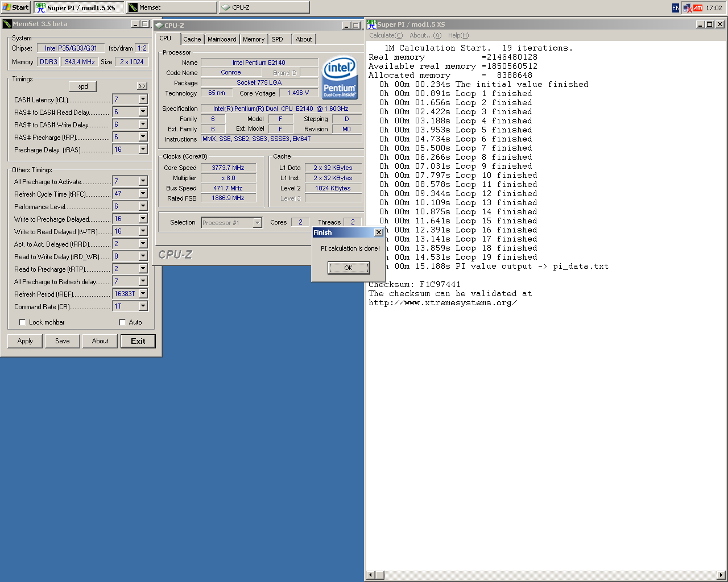The width and height of the screenshot is (728, 582).
Task: Open Act. to Act. Delayed (tRRD) dropdown
Action: 143,244
